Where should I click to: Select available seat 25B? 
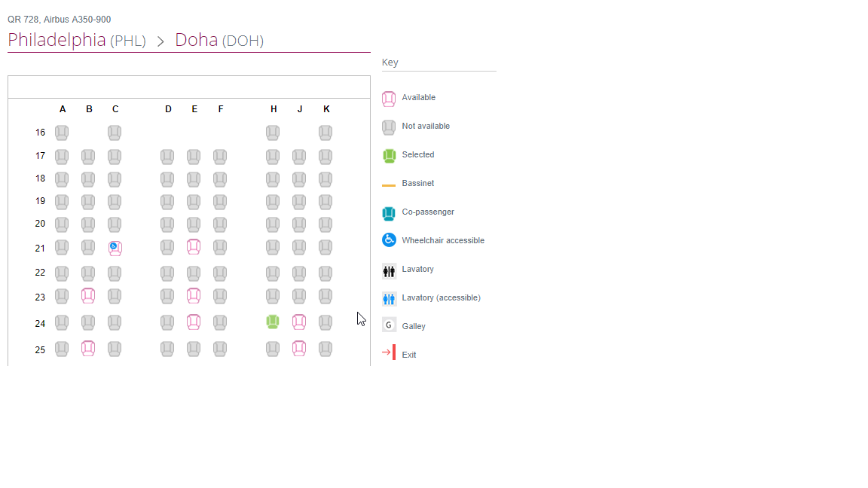point(88,349)
